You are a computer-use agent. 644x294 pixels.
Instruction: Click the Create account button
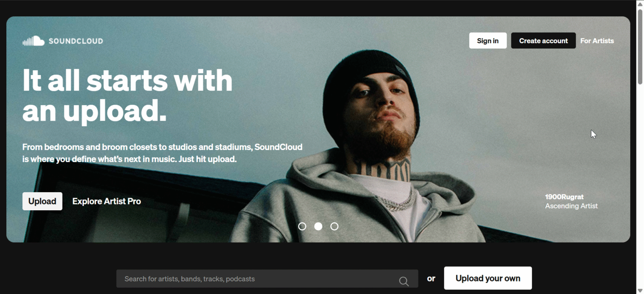[543, 41]
